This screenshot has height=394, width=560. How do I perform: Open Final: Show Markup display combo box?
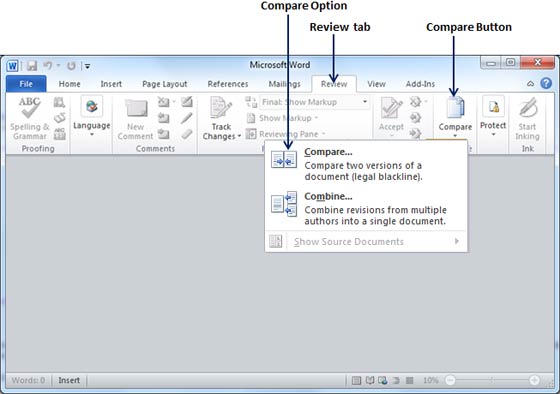[314, 102]
